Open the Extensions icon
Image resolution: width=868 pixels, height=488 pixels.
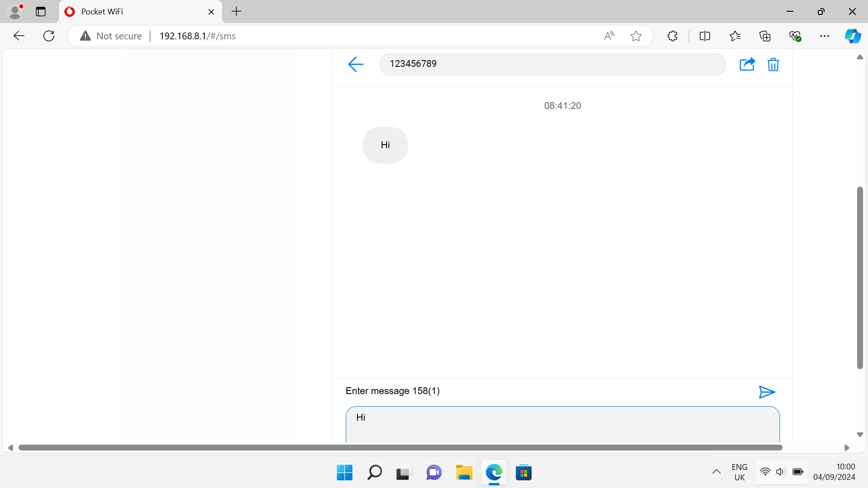pyautogui.click(x=672, y=36)
